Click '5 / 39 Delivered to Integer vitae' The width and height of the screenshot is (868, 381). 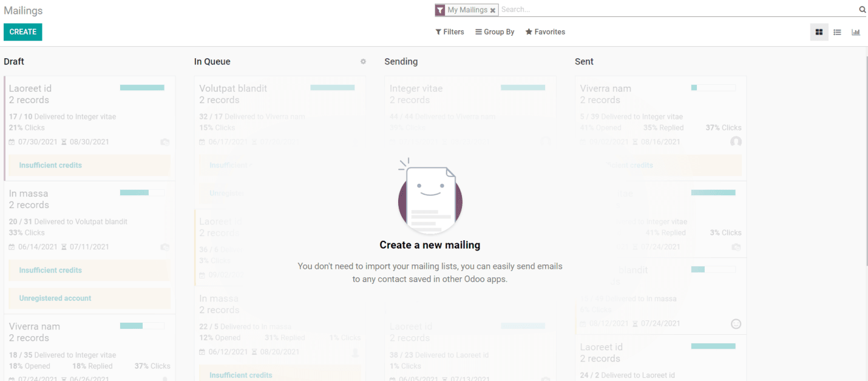631,116
